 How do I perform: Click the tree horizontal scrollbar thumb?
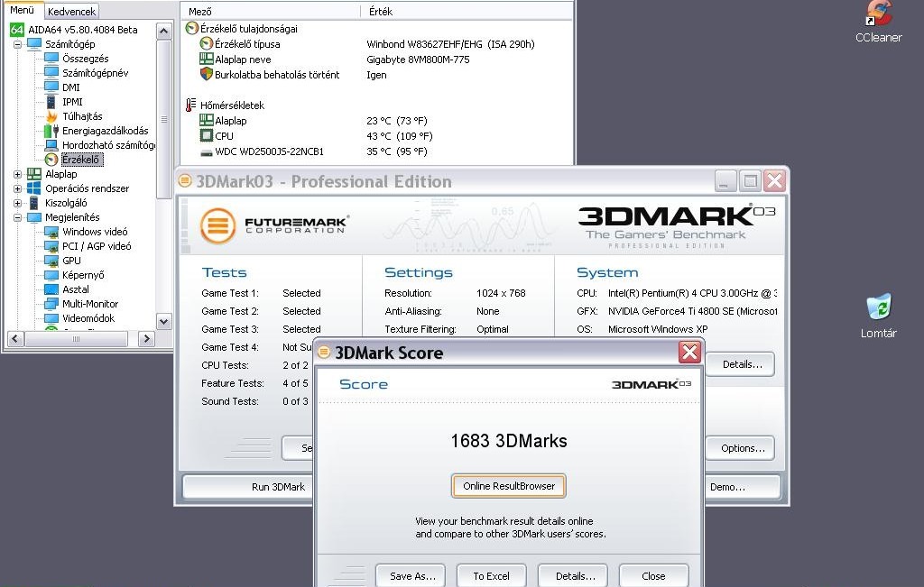(x=76, y=338)
